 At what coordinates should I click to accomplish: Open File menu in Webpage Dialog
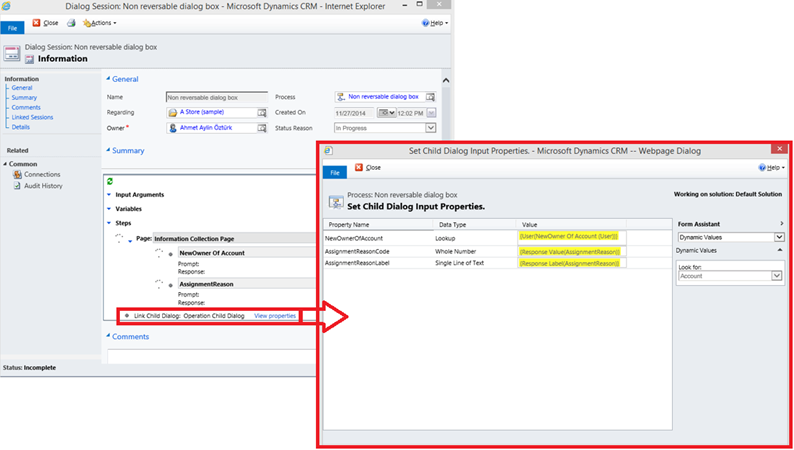(335, 173)
